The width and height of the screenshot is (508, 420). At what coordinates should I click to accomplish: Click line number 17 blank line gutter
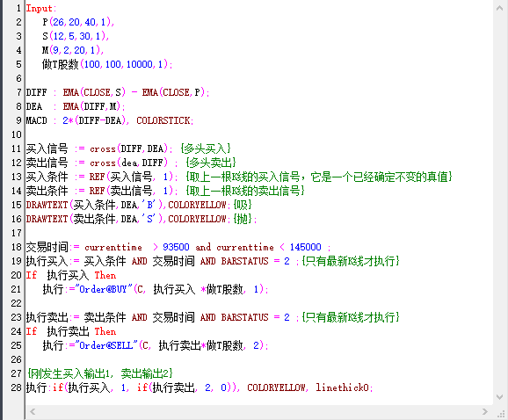click(16, 233)
